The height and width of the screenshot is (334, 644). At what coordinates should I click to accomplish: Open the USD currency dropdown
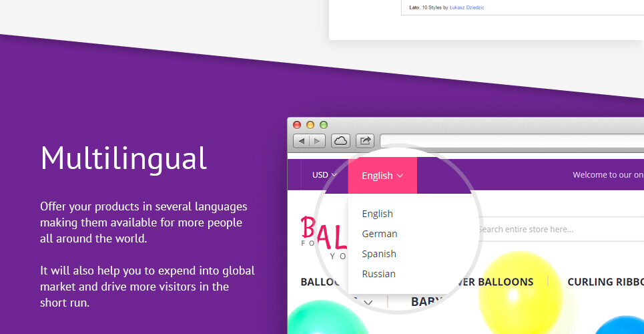[324, 175]
